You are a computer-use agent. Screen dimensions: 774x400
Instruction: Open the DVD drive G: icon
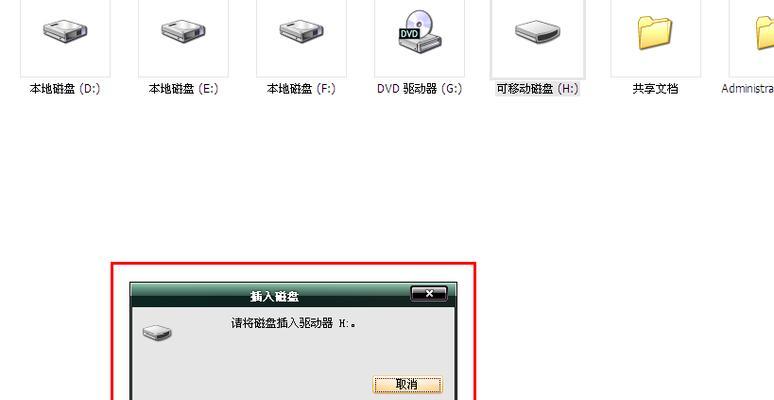pyautogui.click(x=420, y=31)
